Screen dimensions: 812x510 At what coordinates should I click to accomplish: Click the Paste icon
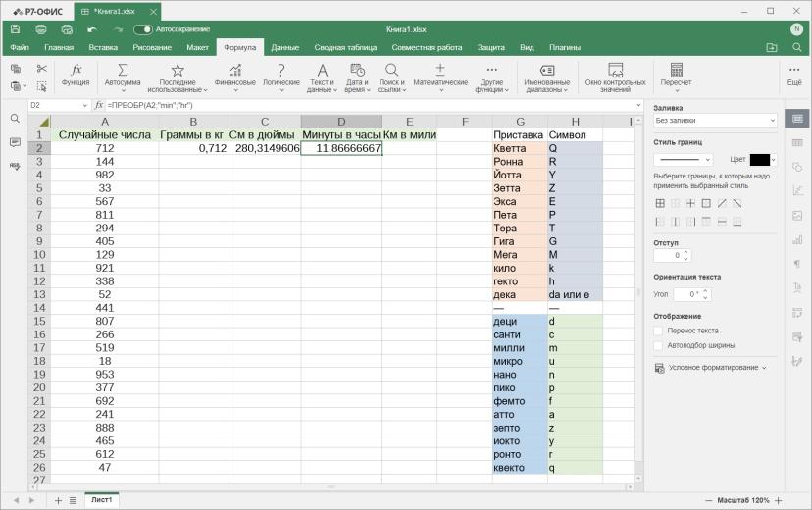pyautogui.click(x=17, y=86)
